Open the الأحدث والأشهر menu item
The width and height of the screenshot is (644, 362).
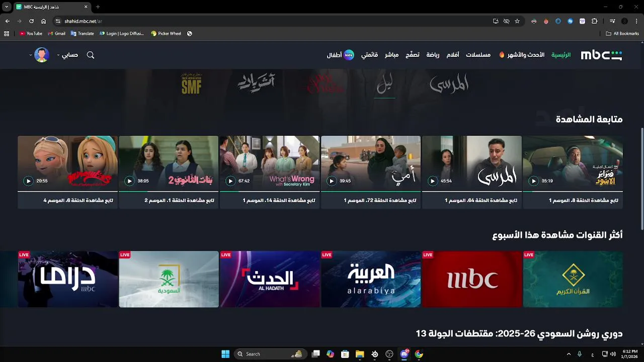(x=522, y=55)
